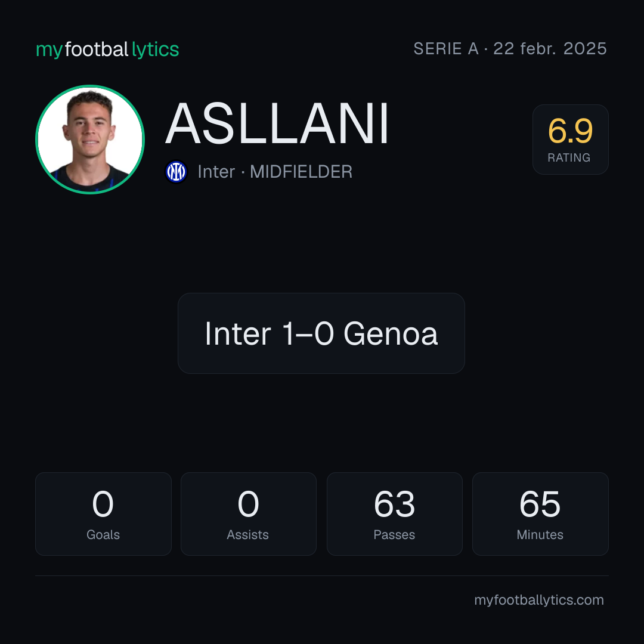Screen dimensions: 644x644
Task: Click the 6.9 rating badge
Action: [570, 140]
